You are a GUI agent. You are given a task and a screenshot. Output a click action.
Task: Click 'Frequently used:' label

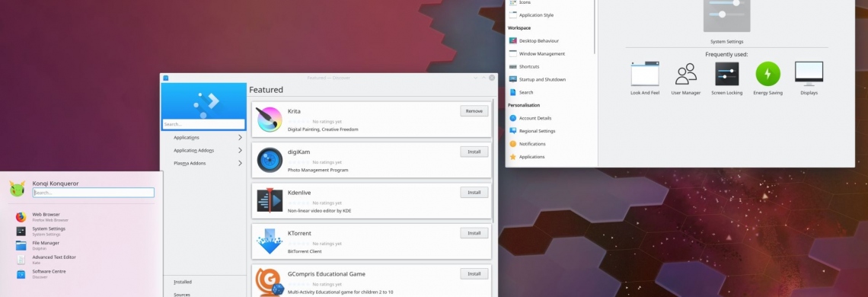[x=726, y=54]
